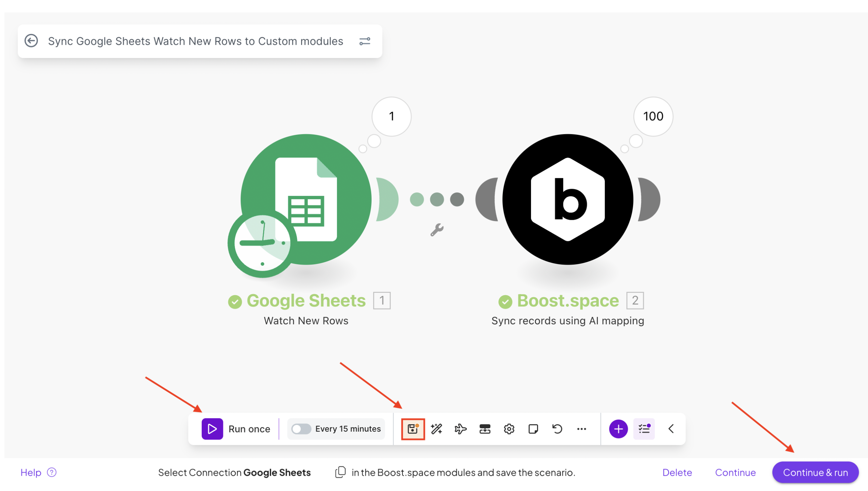
Task: Open scenario inputs/outputs icon
Action: click(x=485, y=429)
